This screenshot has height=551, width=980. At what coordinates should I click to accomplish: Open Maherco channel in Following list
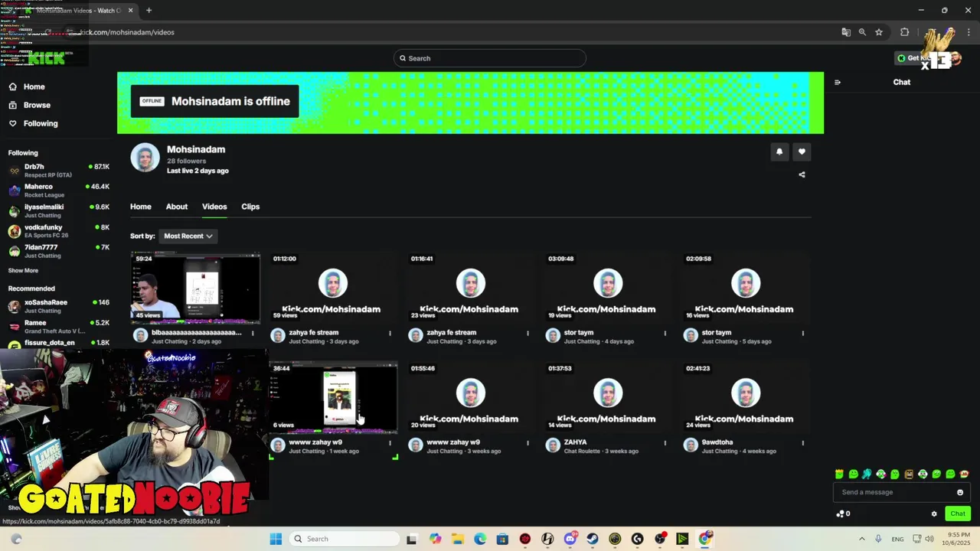(x=58, y=191)
